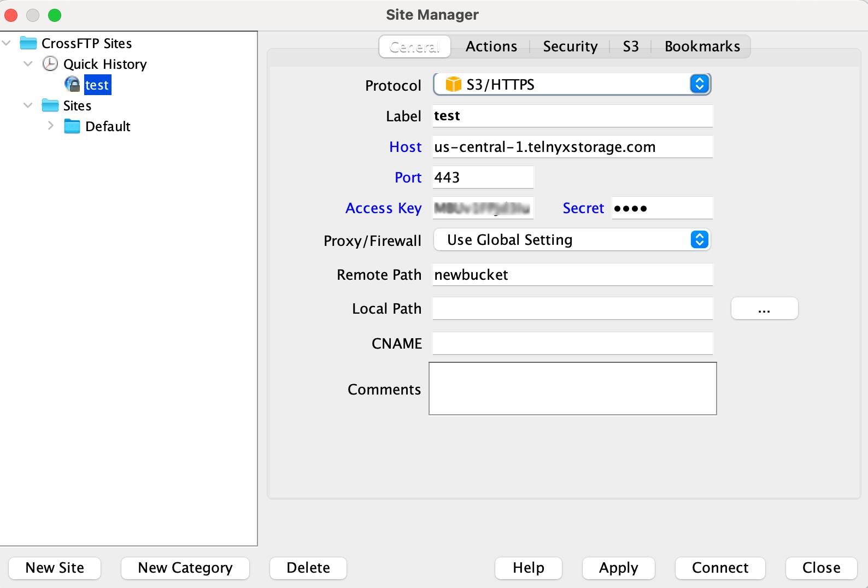Click the New Site button
The width and height of the screenshot is (868, 588).
point(55,568)
